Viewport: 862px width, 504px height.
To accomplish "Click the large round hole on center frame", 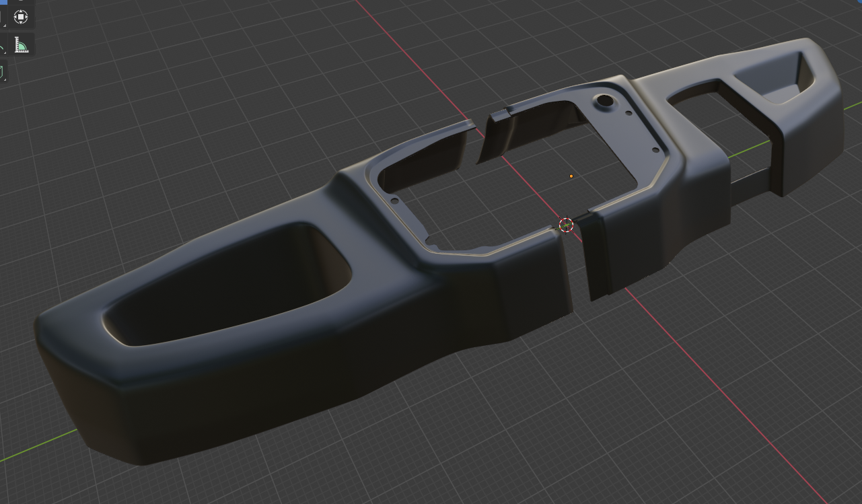I will [603, 102].
